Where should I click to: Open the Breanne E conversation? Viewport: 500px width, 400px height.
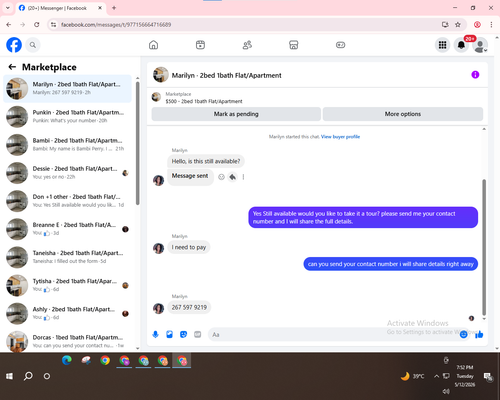coord(67,229)
